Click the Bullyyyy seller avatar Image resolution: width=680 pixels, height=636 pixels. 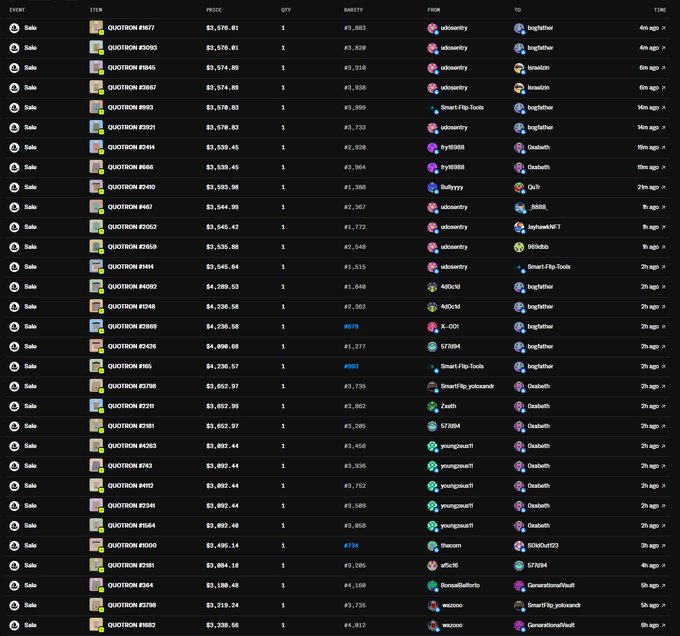432,187
